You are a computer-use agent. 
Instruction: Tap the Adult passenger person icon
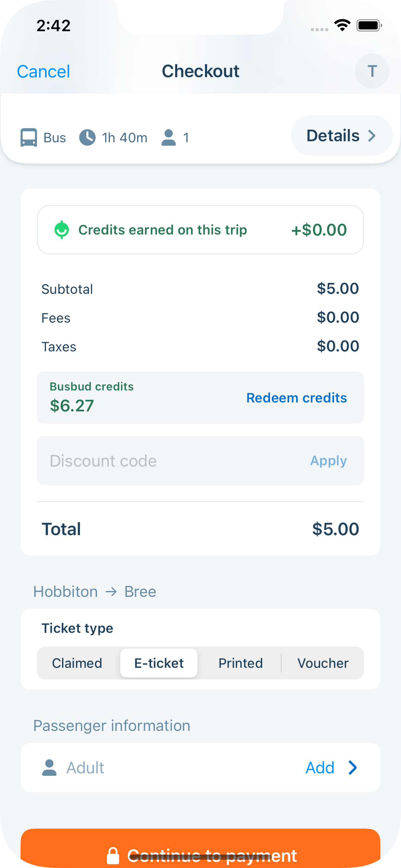(49, 768)
